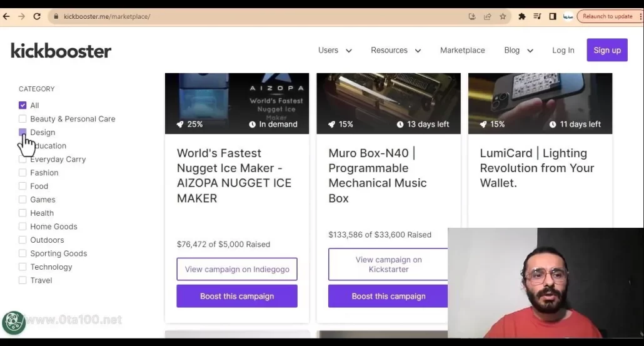The height and width of the screenshot is (346, 644).
Task: Click the address bar URL field
Action: click(250, 17)
